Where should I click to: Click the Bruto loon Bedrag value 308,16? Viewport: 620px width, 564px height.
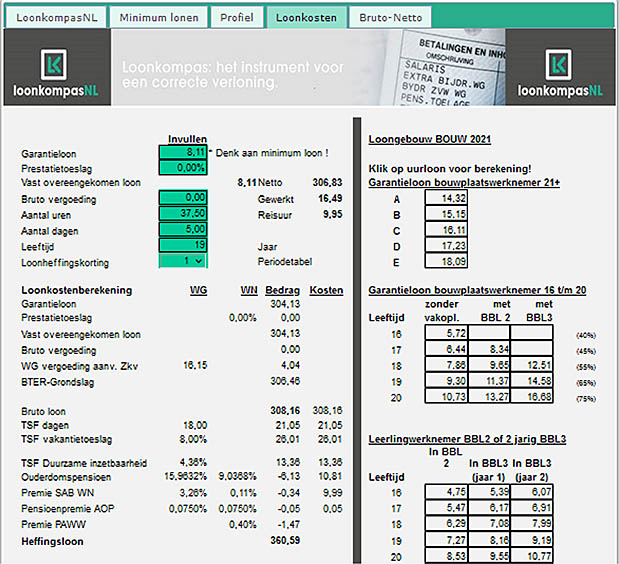tap(285, 411)
